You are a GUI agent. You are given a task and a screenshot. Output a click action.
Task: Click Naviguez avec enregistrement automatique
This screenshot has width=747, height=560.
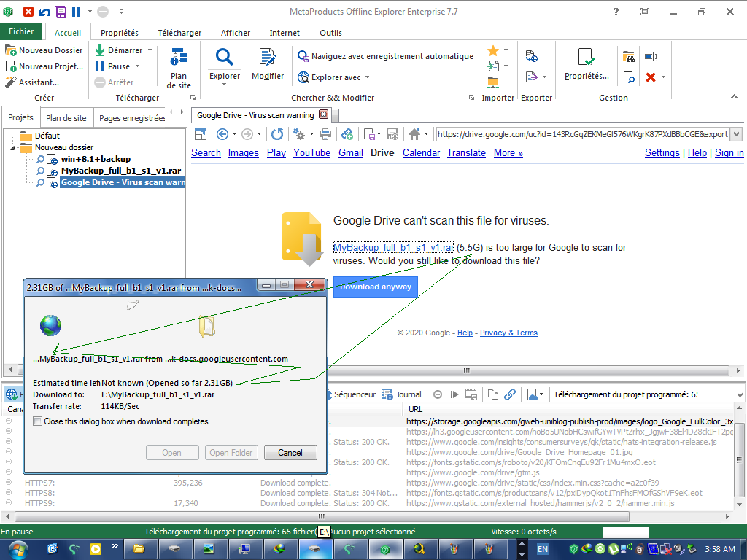pos(385,56)
